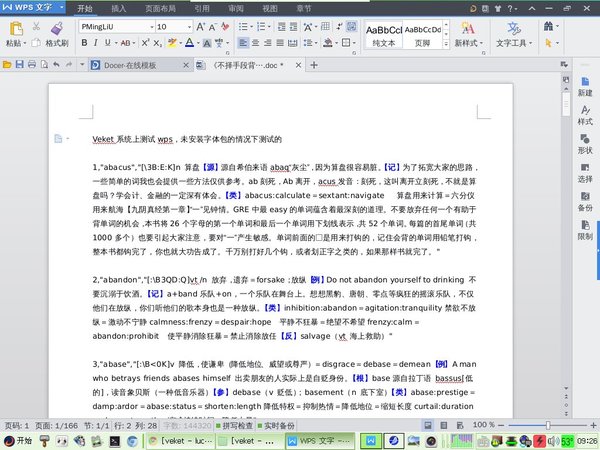The width and height of the screenshot is (600, 450).
Task: Click the 选择 (Select) sidebar icon
Action: pyautogui.click(x=585, y=170)
